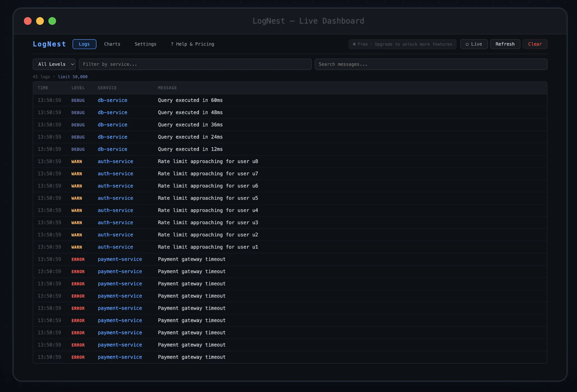This screenshot has height=392, width=577.
Task: Click the 'limit 50,000' text
Action: [x=73, y=77]
